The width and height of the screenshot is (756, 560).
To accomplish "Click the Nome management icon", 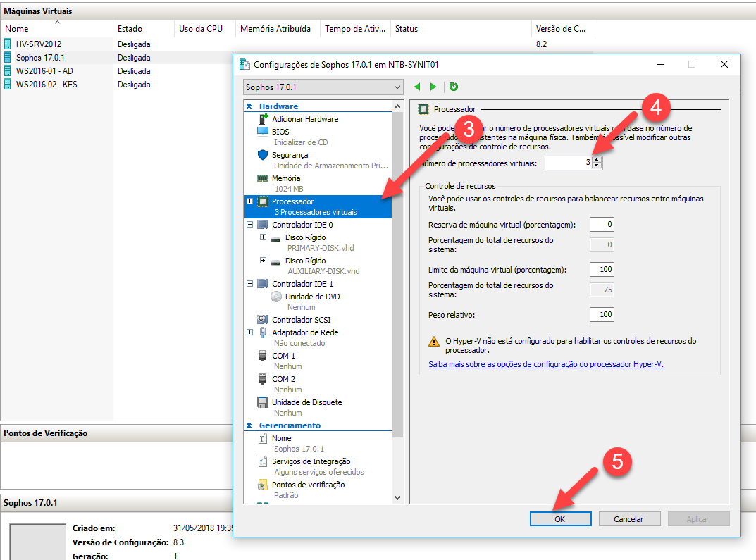I will click(262, 438).
